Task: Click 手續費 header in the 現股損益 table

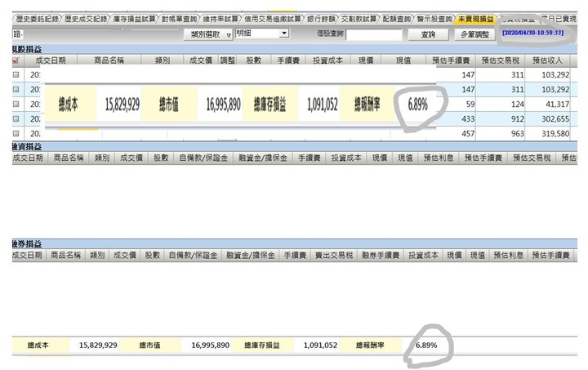Action: pyautogui.click(x=288, y=60)
